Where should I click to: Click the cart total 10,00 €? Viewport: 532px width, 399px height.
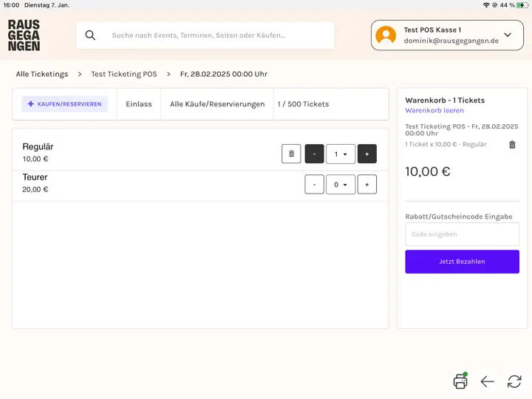(428, 171)
